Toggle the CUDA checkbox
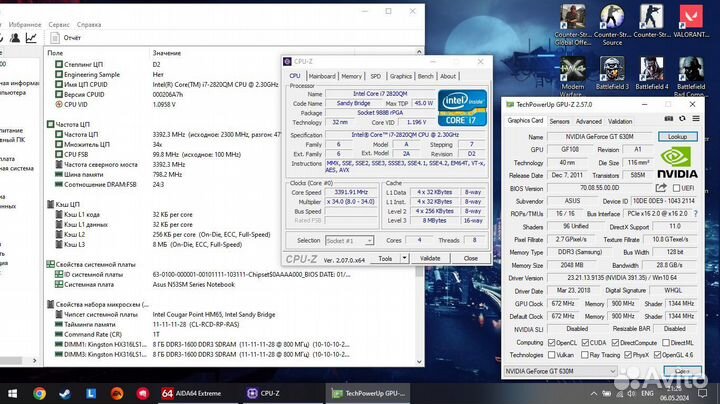The image size is (720, 404). [585, 342]
